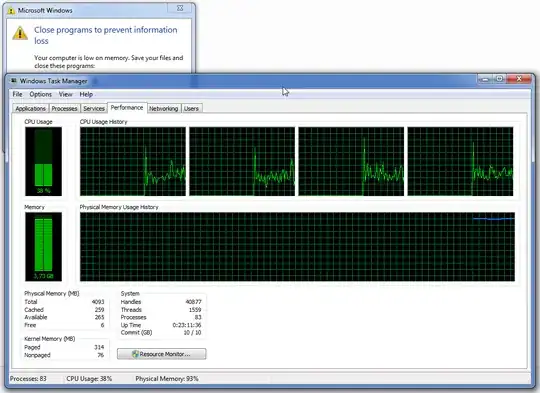This screenshot has height=393, width=540.
Task: Open the Help menu
Action: 86,94
